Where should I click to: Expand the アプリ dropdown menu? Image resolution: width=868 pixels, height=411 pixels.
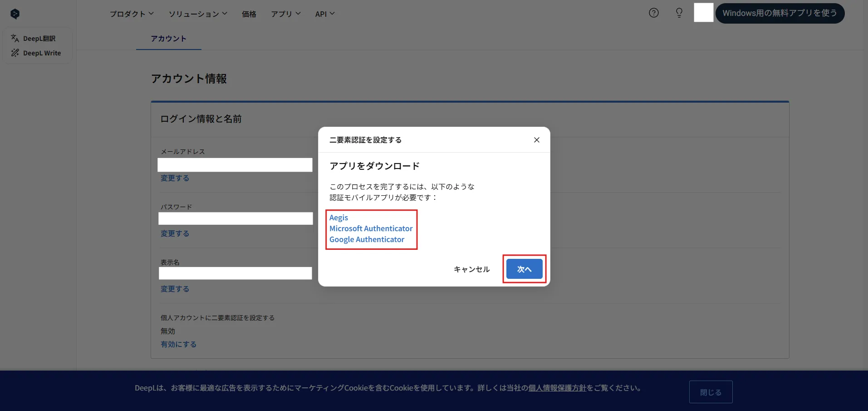point(286,14)
